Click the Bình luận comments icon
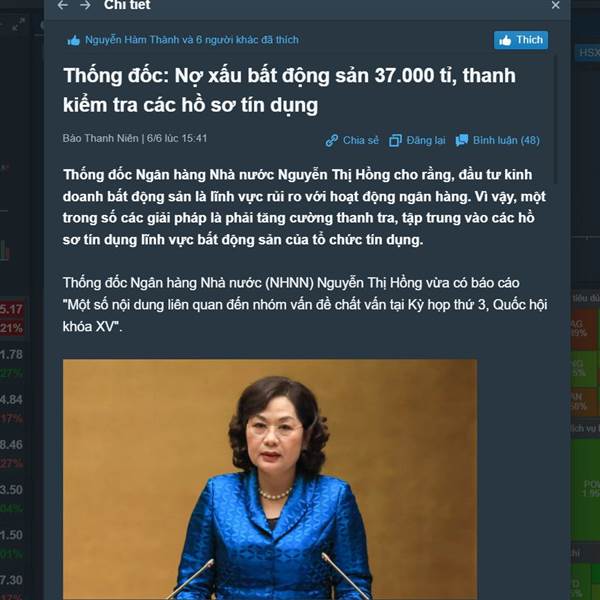Viewport: 600px width, 600px height. coord(462,140)
